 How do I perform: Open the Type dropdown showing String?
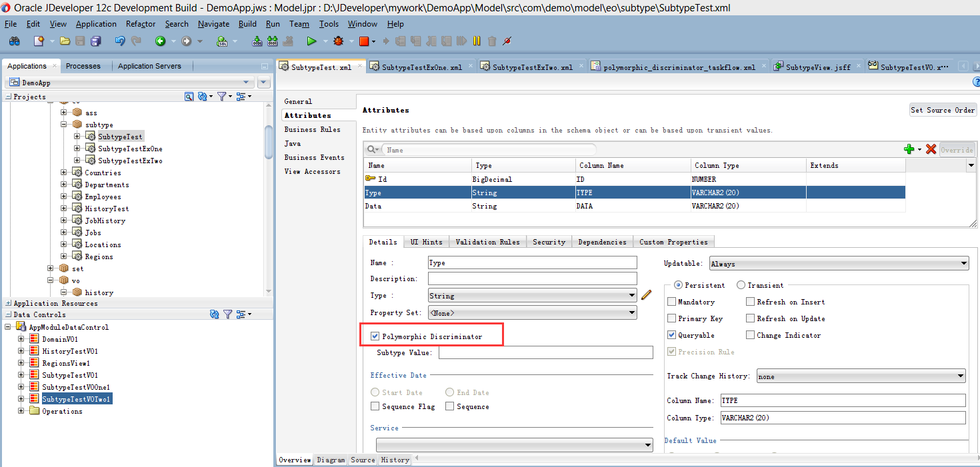click(533, 296)
